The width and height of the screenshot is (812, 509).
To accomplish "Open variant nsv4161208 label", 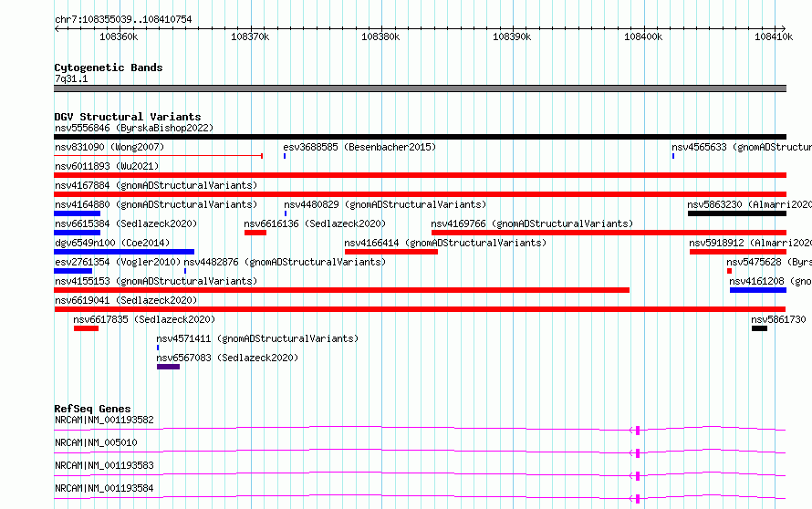I will 771,281.
